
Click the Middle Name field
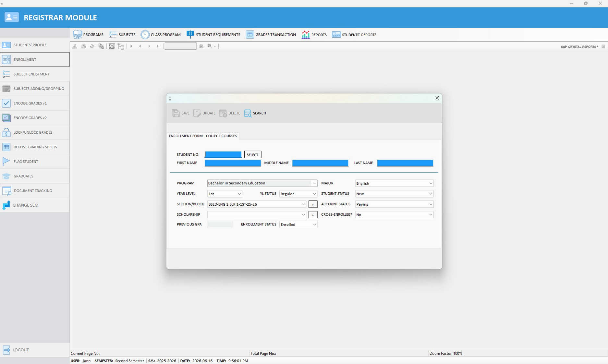(320, 163)
